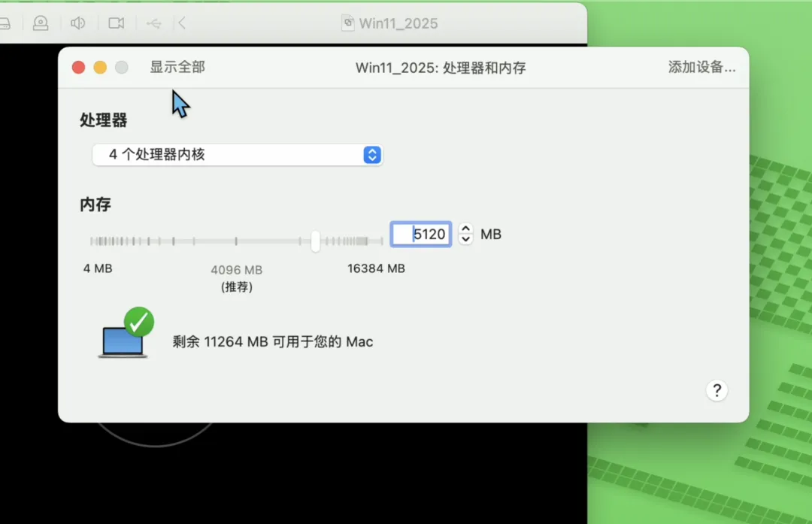Click the Win11_2025 document icon in title
The height and width of the screenshot is (524, 812).
pyautogui.click(x=348, y=23)
